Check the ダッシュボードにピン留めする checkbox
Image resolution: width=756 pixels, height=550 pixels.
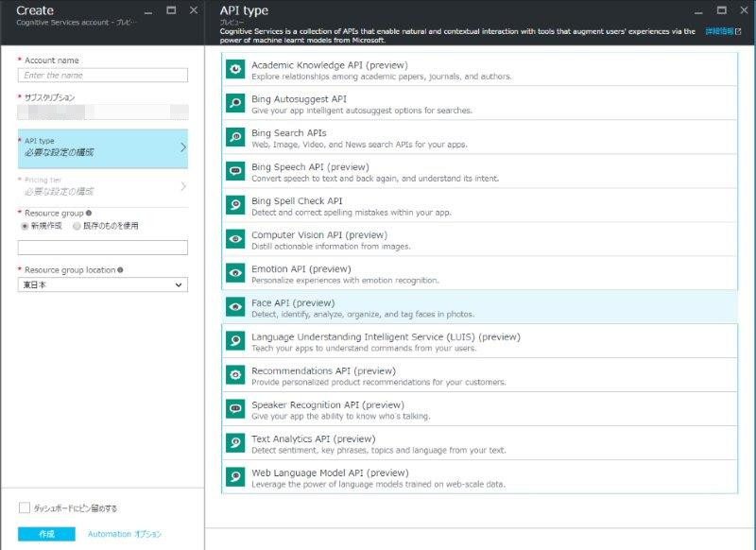(25, 507)
